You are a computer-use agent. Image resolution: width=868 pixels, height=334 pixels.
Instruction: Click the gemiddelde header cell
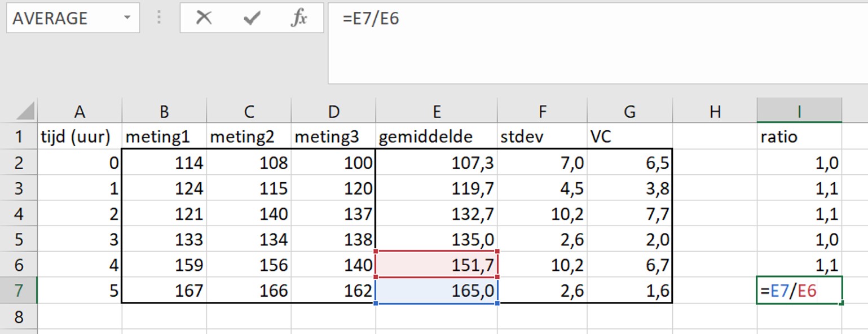pyautogui.click(x=436, y=137)
